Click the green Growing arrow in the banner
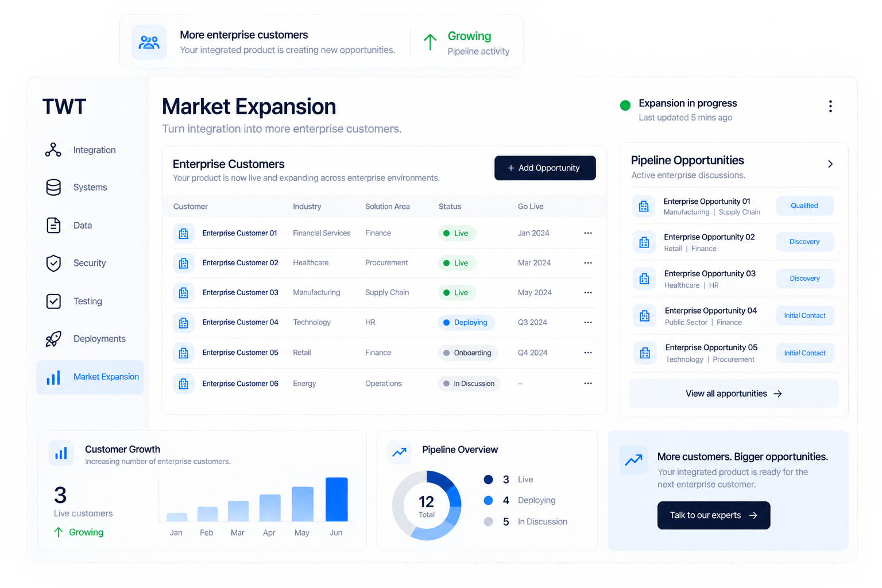The height and width of the screenshot is (588, 882). click(430, 42)
